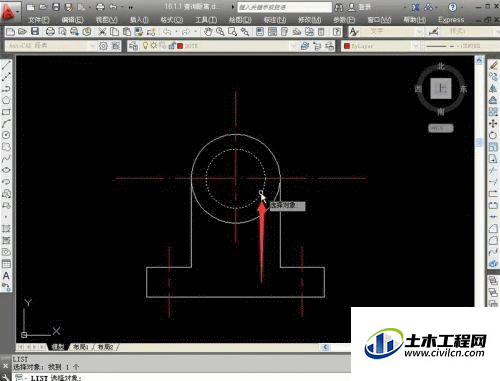500x381 pixels.
Task: Open the 工具(T) menu
Action: [206, 20]
